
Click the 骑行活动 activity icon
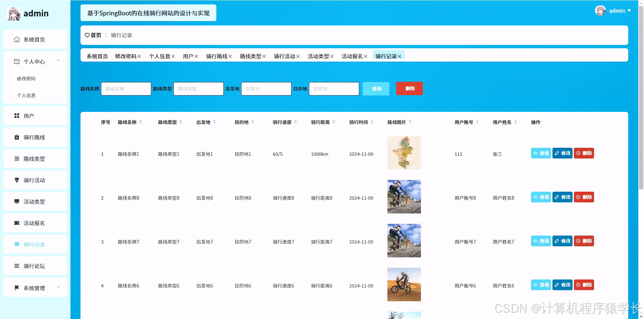tap(17, 180)
